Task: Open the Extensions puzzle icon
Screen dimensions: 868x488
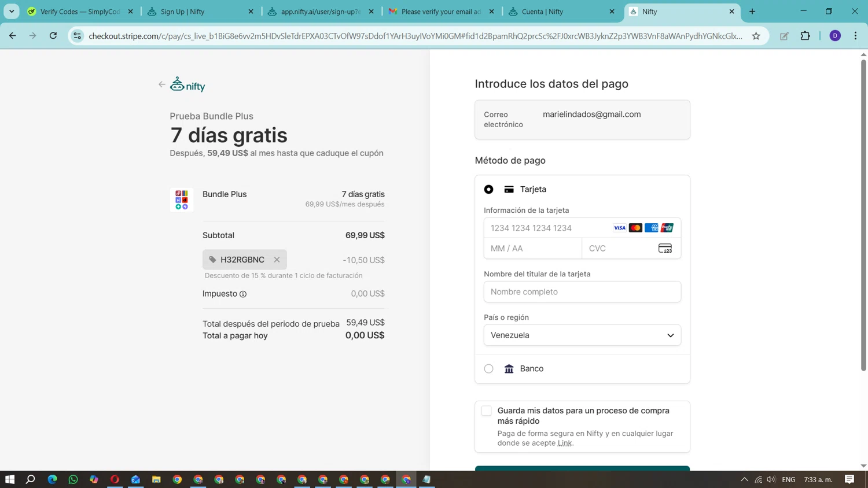Action: tap(805, 36)
